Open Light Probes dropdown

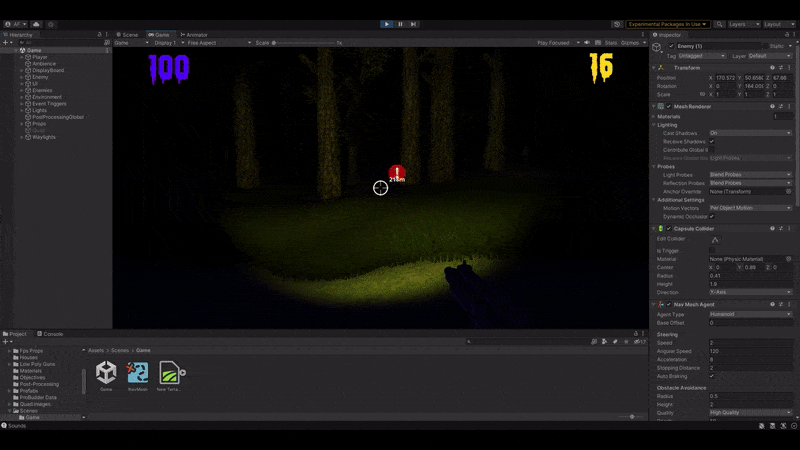click(751, 174)
